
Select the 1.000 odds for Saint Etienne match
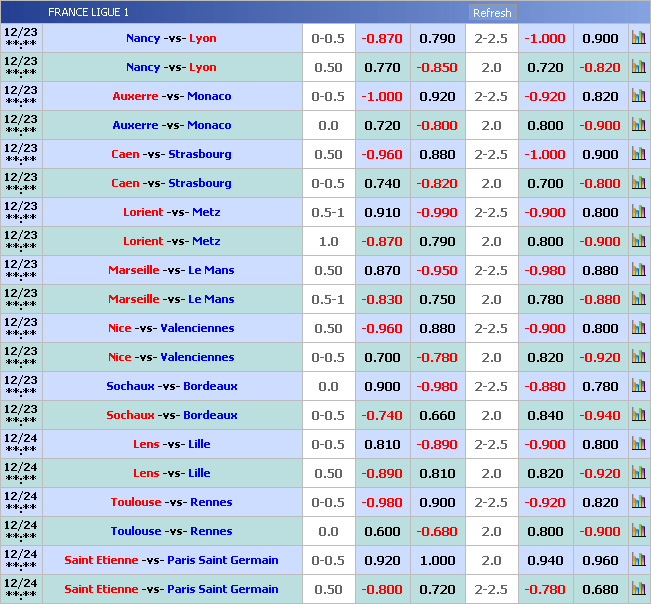click(x=437, y=560)
